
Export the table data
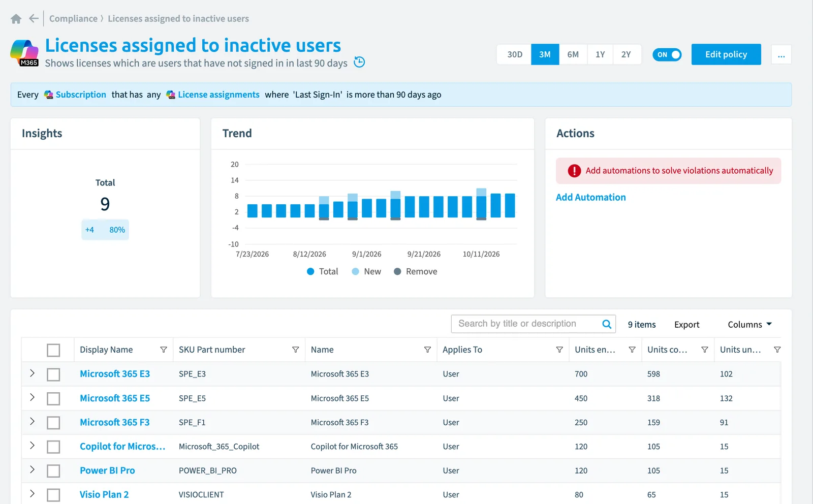(686, 325)
